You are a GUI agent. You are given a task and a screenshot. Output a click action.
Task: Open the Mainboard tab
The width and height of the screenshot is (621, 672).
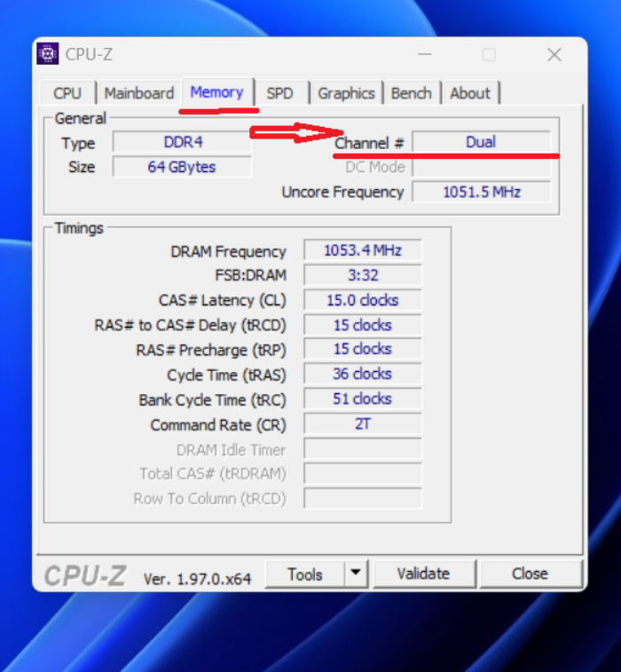coord(139,93)
